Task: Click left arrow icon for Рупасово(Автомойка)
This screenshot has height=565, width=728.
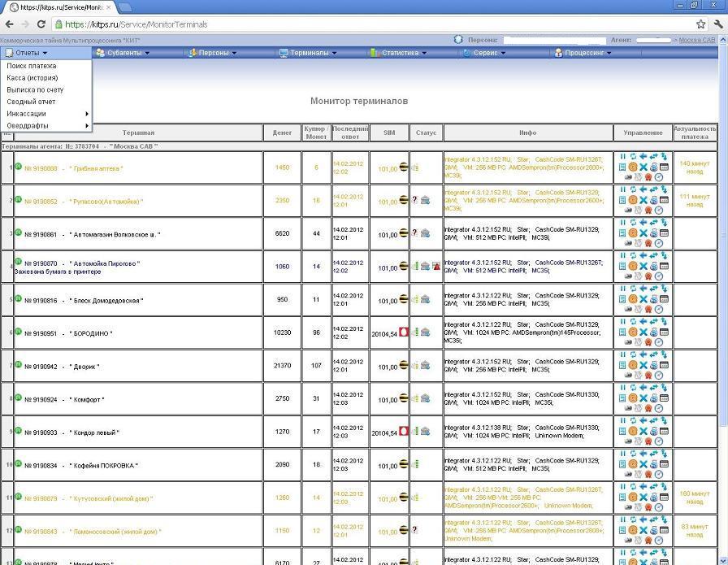Action: pyautogui.click(x=643, y=189)
